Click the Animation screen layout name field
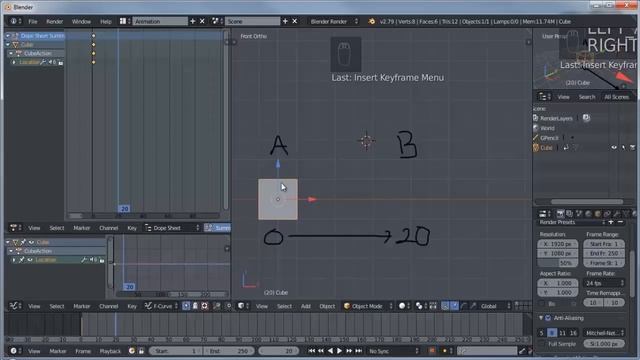 [160, 21]
